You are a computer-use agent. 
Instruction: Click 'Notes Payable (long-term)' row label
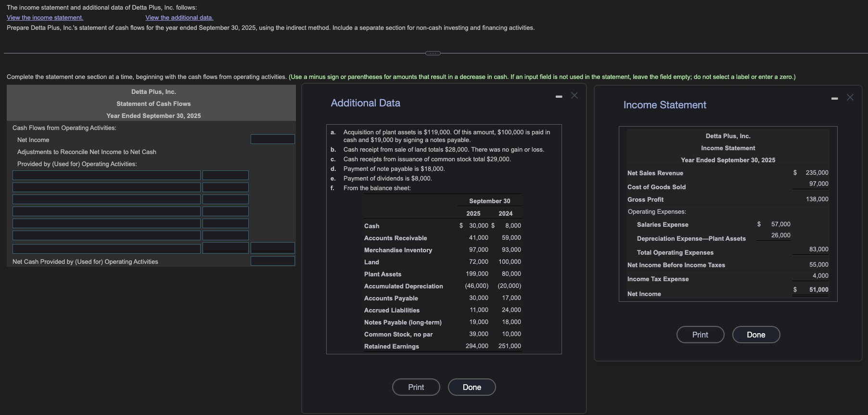(403, 322)
